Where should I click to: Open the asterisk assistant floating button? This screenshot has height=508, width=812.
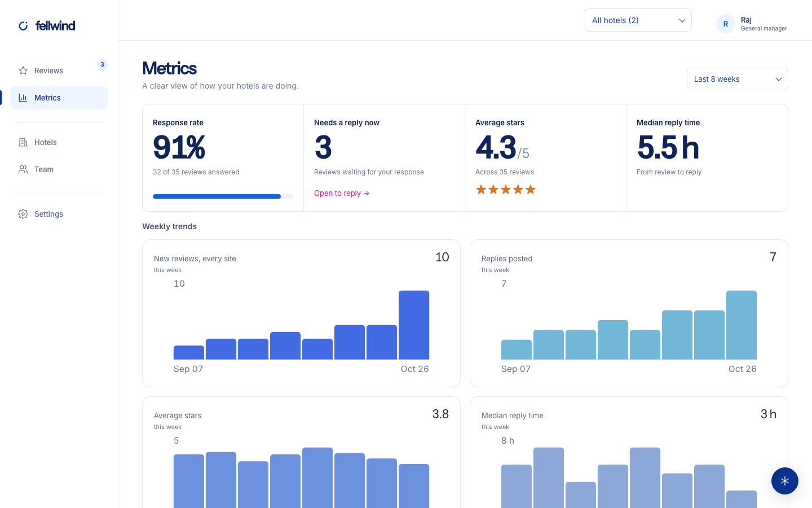click(x=785, y=481)
